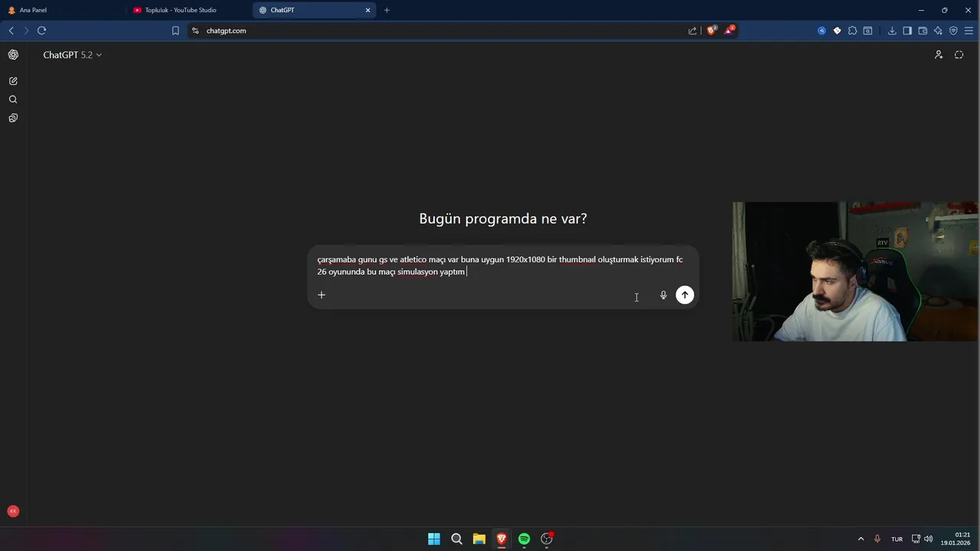The image size is (980, 551).
Task: Open the extensions puzzle menu
Action: (852, 31)
